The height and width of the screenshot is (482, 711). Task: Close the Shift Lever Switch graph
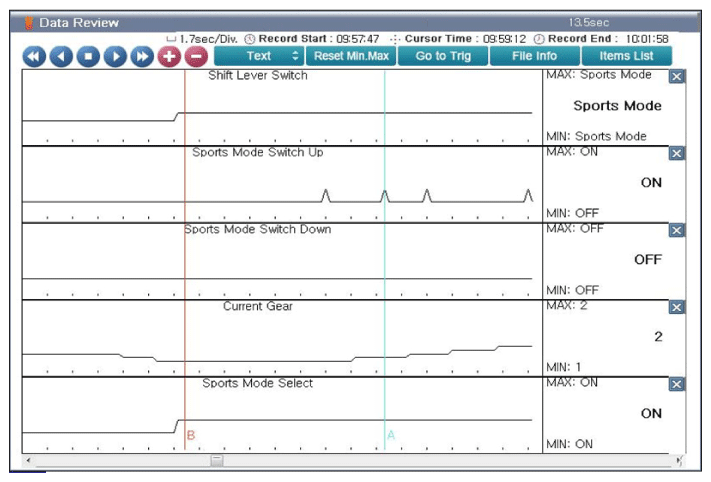pos(677,77)
